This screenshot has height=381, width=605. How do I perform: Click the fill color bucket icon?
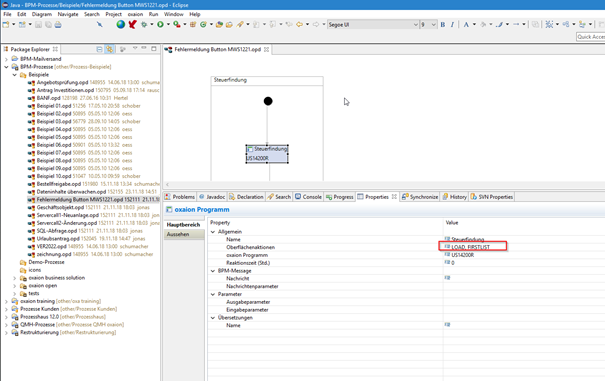pyautogui.click(x=483, y=24)
